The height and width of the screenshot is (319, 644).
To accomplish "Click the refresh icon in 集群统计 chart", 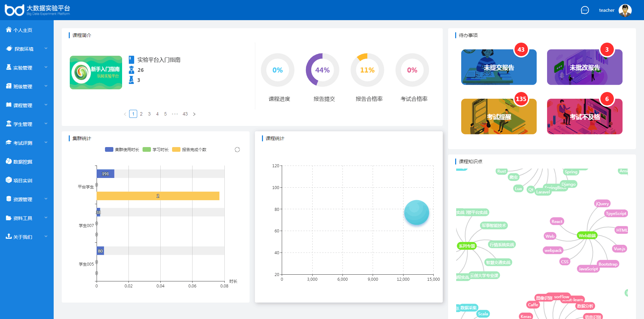I will pyautogui.click(x=237, y=150).
